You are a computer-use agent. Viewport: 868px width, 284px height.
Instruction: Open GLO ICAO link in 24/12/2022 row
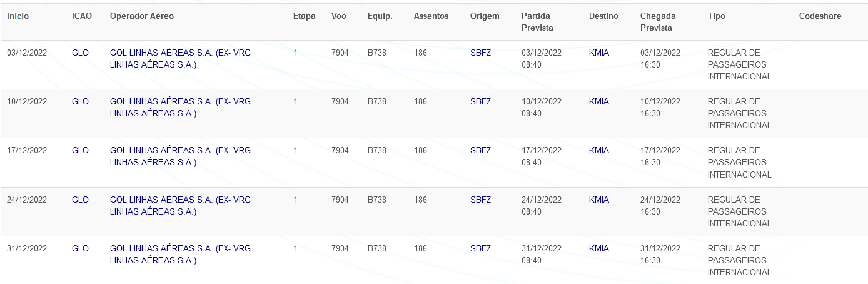80,200
